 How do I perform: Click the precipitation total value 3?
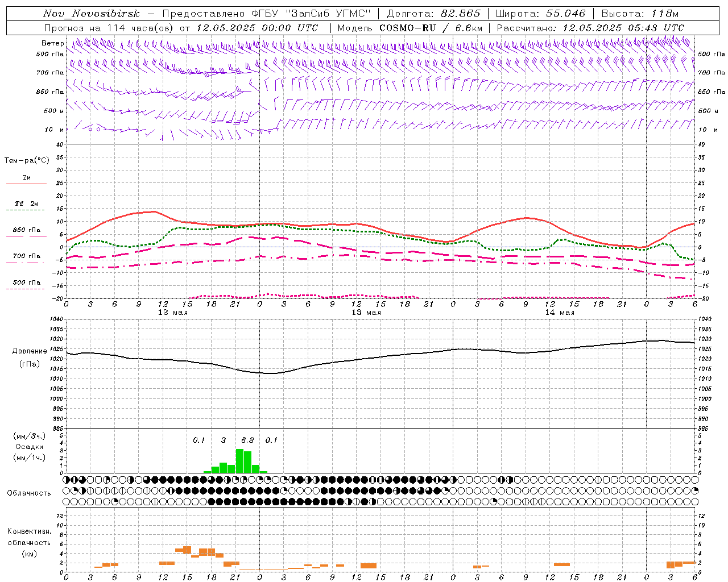tap(224, 440)
